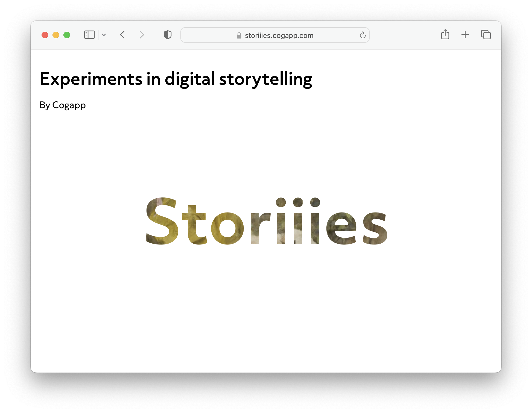Go back to the previous page
The height and width of the screenshot is (413, 532).
[x=122, y=35]
